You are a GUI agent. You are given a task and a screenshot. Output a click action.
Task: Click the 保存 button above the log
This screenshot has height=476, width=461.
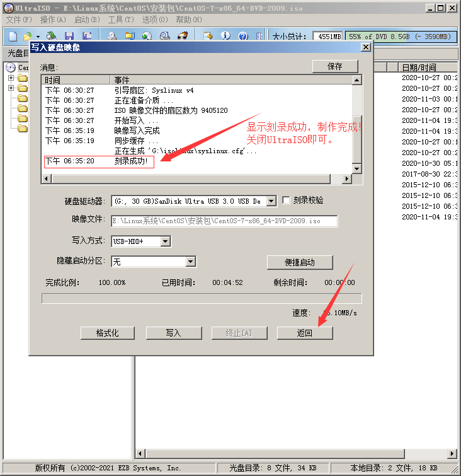pyautogui.click(x=335, y=66)
